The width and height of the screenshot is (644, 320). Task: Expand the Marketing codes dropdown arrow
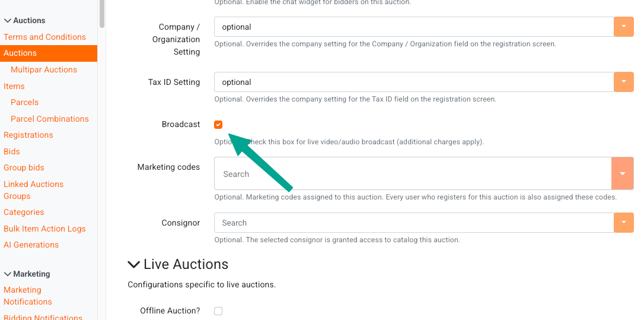623,173
